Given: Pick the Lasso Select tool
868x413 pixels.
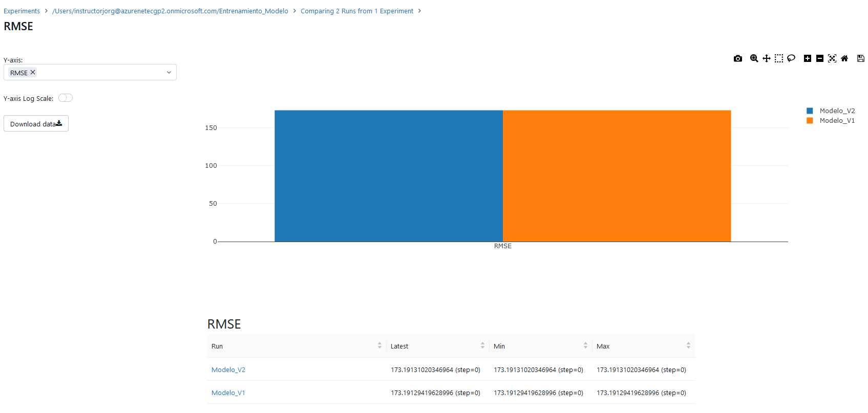Looking at the screenshot, I should (x=791, y=58).
